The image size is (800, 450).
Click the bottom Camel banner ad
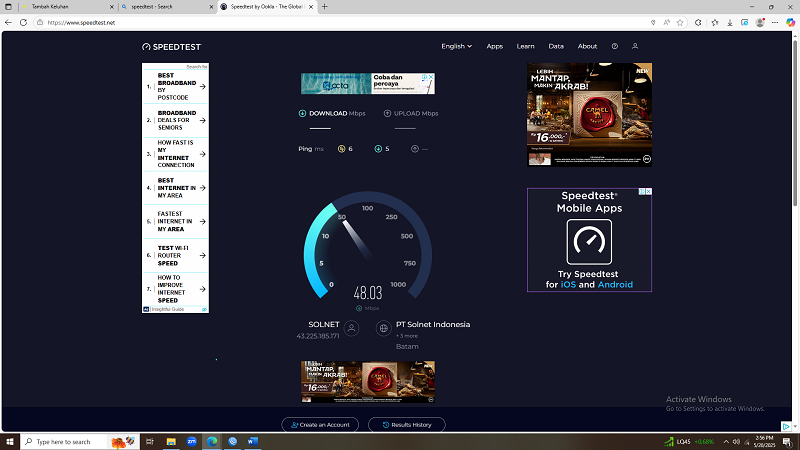coord(368,382)
